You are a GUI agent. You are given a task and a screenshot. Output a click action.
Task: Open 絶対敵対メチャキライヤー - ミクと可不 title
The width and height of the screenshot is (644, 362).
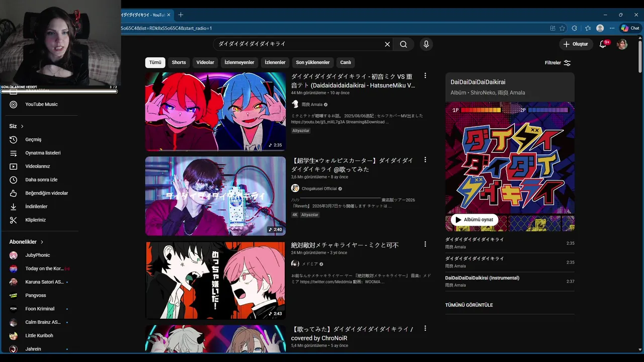(x=345, y=245)
